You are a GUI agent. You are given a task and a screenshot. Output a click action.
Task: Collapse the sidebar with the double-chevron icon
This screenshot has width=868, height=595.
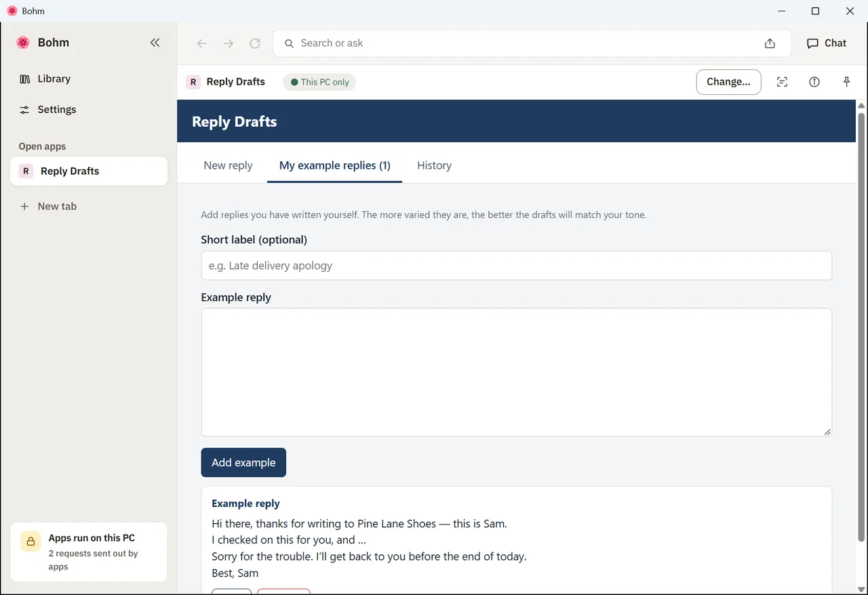[155, 43]
